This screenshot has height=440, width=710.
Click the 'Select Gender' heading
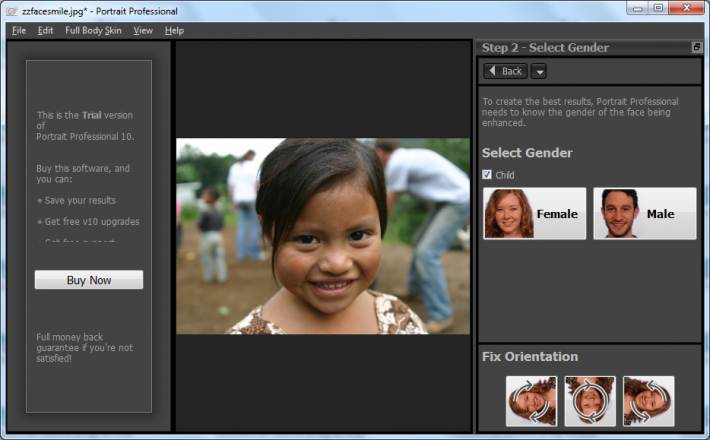[x=527, y=153]
